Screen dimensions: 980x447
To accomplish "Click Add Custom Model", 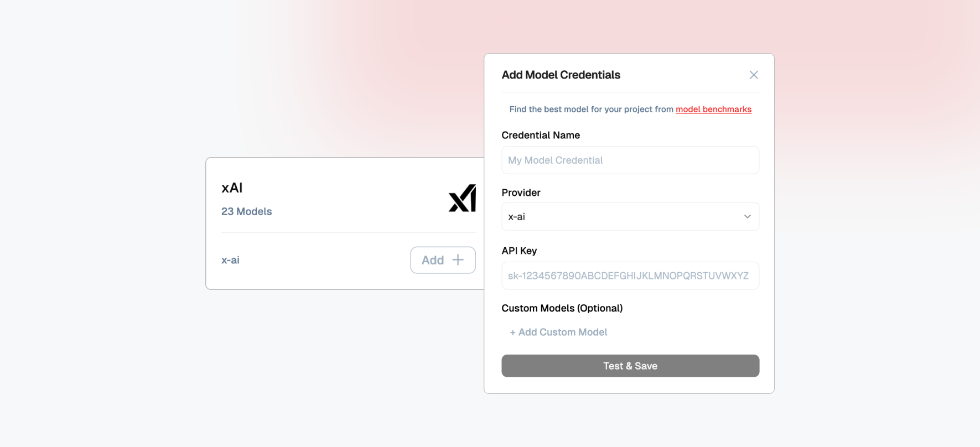I will 558,332.
